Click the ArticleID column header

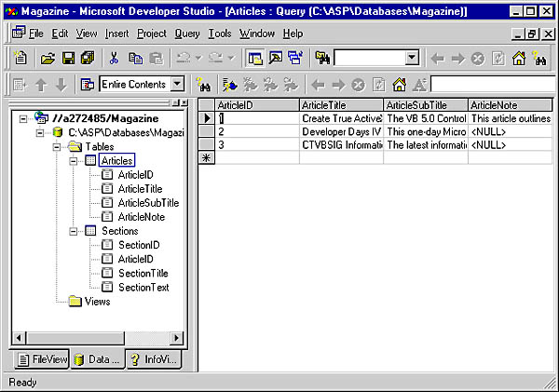click(257, 105)
